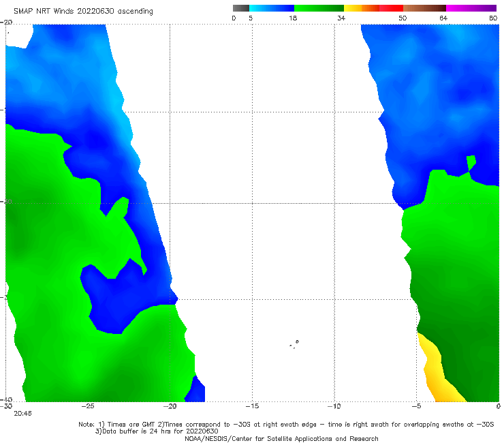Click the latitude label '-40' at bottom left
The height and width of the screenshot is (443, 504).
(6, 399)
